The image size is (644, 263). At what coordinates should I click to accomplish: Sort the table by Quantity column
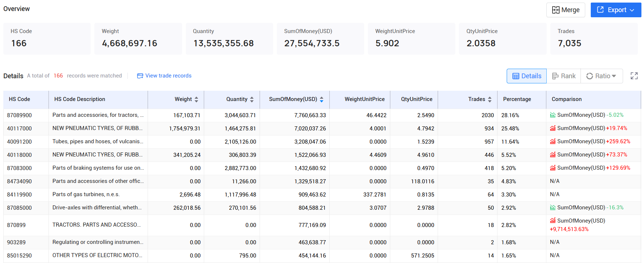252,100
